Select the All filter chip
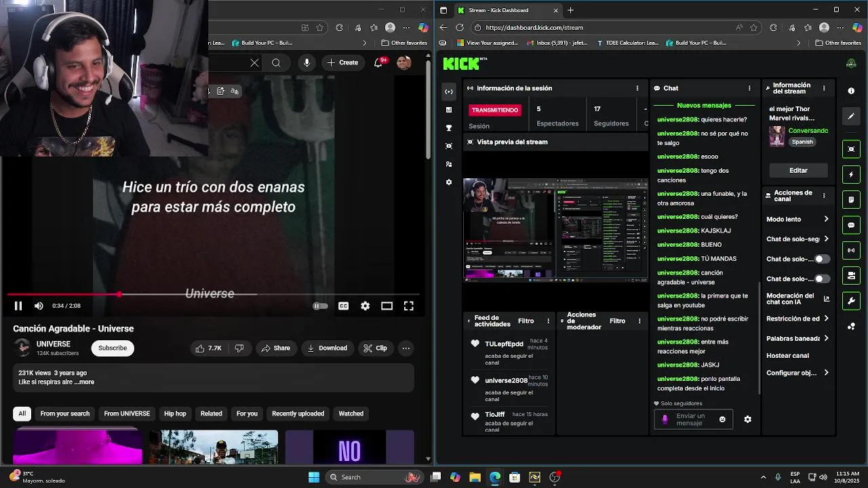This screenshot has width=868, height=488. point(22,413)
